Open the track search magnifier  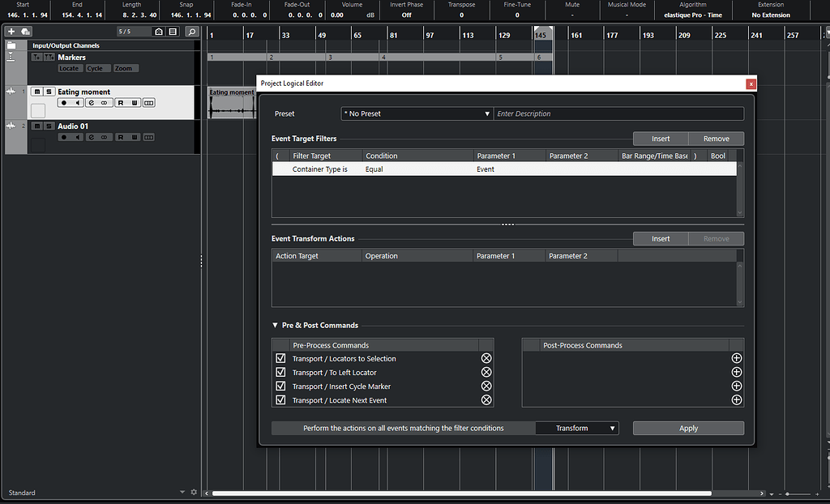click(x=191, y=32)
